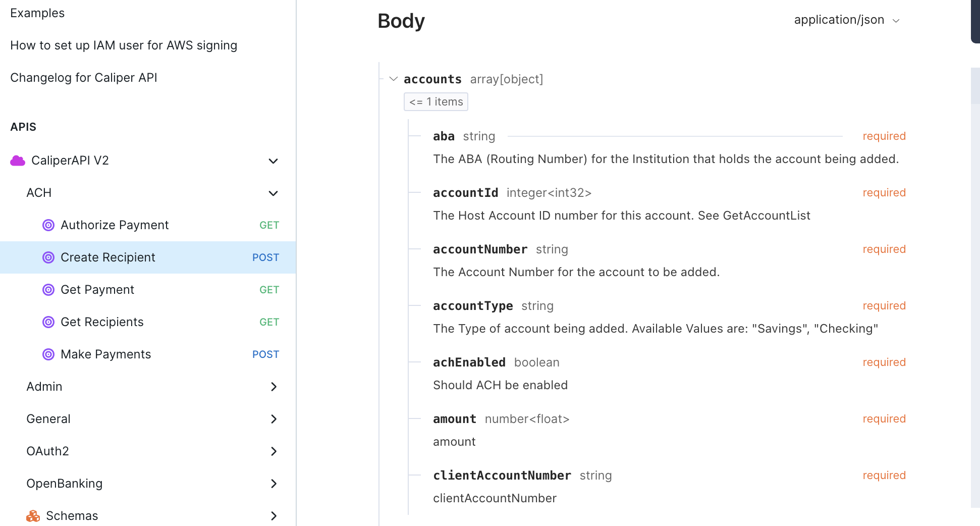Expand the Admin section arrow
The width and height of the screenshot is (980, 526).
click(x=274, y=387)
